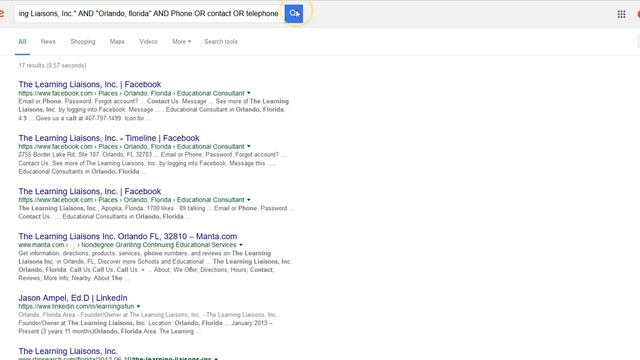Expand arrow beside Timeline Facebook result URL
Viewport: 640px width, 360px height.
(249, 147)
